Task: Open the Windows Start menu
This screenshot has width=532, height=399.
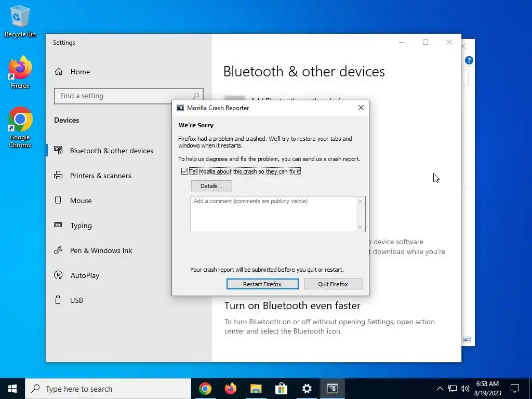Action: (12, 389)
